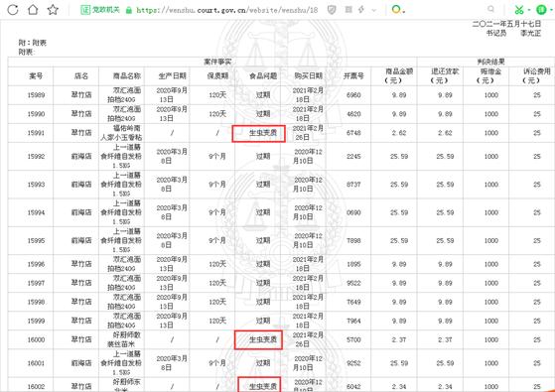Click 商品金额 value 2.62 in row 15991
Image resolution: width=555 pixels, height=392 pixels.
pyautogui.click(x=399, y=133)
